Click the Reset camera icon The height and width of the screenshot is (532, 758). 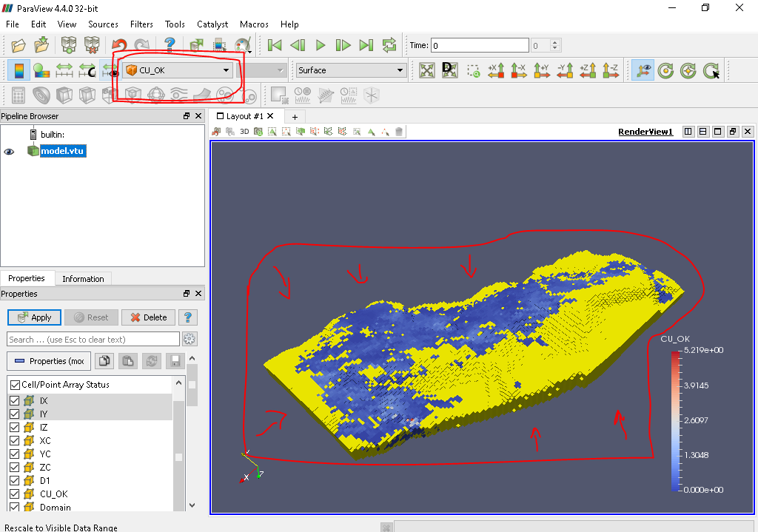(427, 70)
